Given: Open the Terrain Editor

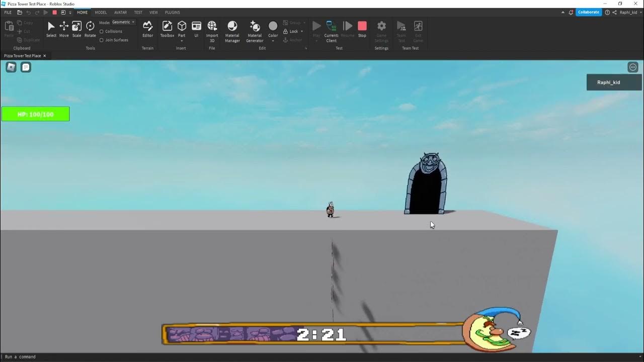Looking at the screenshot, I should point(147,29).
